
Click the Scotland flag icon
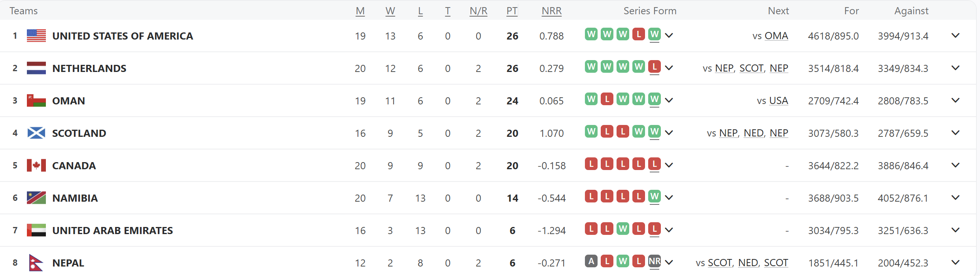(36, 133)
